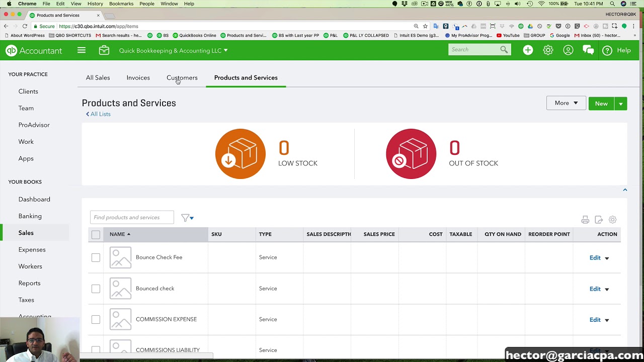Image resolution: width=644 pixels, height=362 pixels.
Task: Check the Bounce Check Fee row checkbox
Action: click(96, 257)
